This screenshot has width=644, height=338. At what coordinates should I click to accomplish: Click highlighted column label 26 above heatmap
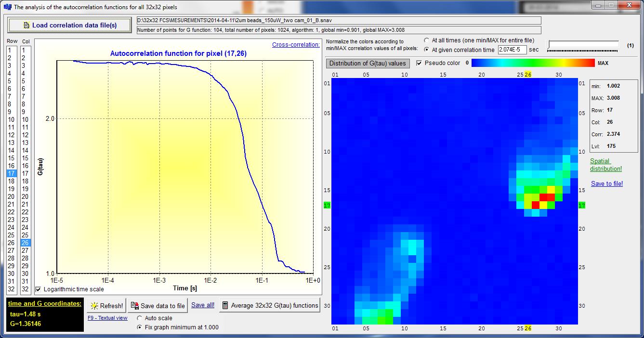pos(528,75)
